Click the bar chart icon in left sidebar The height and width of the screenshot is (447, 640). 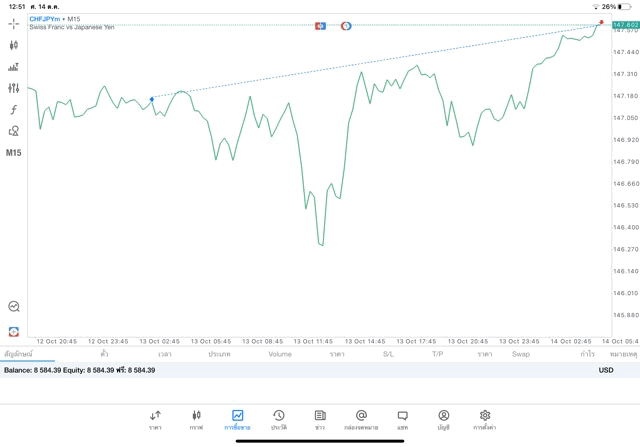(13, 67)
